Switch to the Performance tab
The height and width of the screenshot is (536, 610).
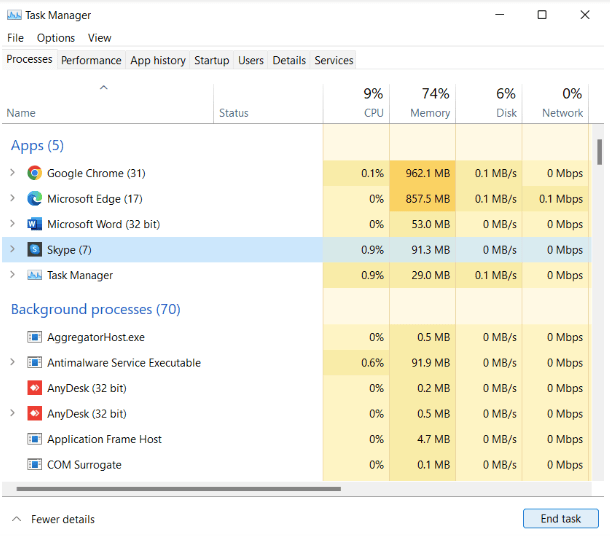coord(91,60)
